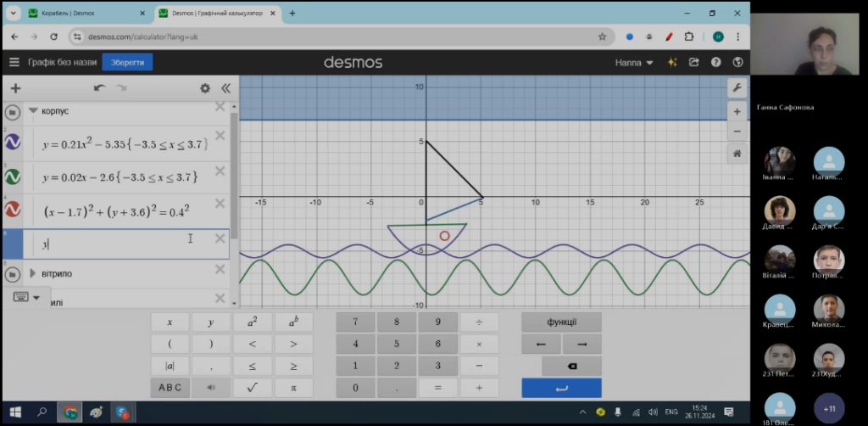Click number 7 on keypad
Image resolution: width=868 pixels, height=426 pixels.
(355, 322)
